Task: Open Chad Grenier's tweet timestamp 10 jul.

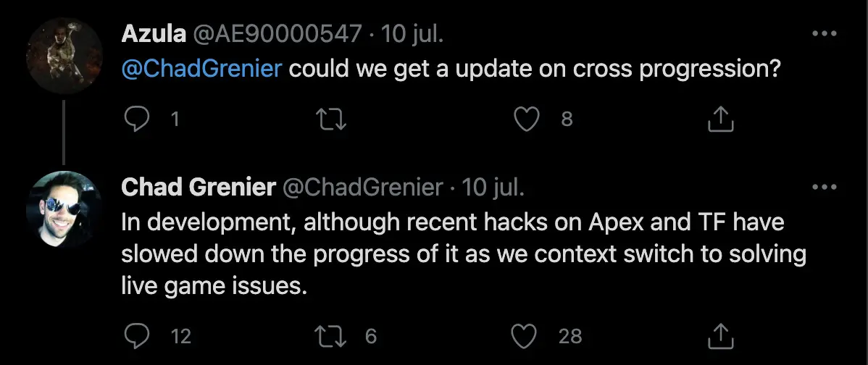Action: 493,188
